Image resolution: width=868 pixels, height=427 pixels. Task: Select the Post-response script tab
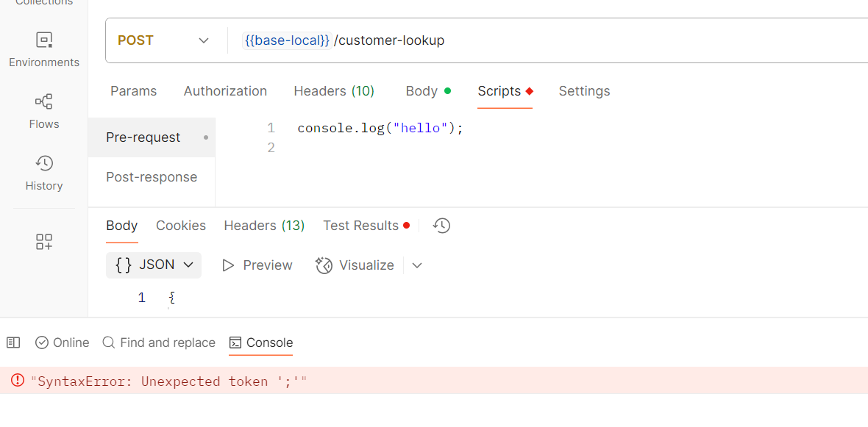(151, 176)
